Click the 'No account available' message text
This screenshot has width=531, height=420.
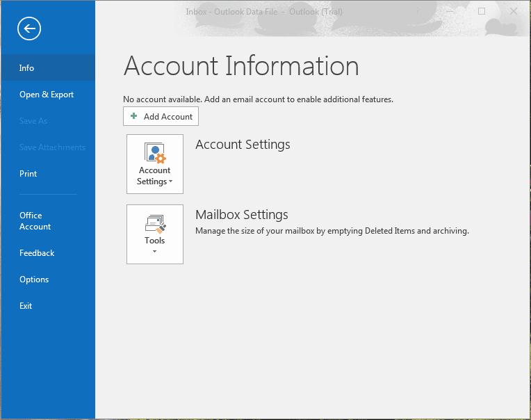click(258, 99)
